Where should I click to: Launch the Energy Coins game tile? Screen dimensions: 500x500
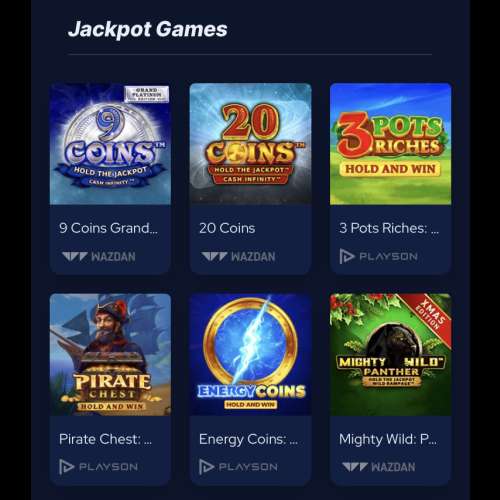(x=251, y=355)
